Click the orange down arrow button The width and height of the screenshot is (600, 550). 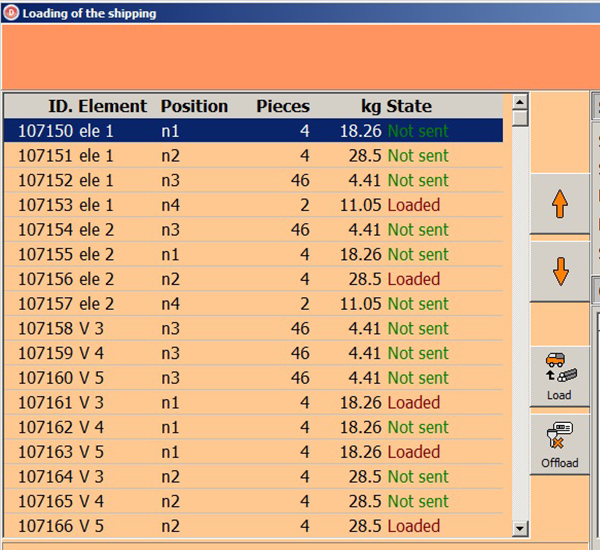(559, 272)
